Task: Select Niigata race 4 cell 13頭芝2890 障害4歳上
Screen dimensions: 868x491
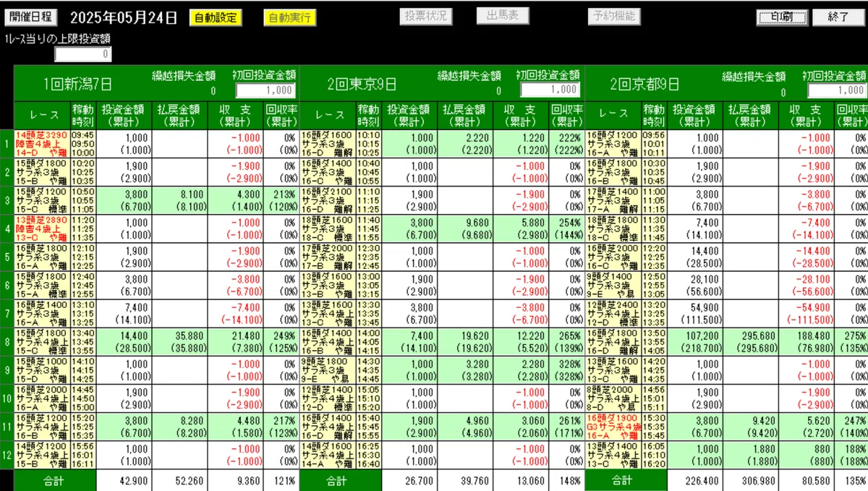Action: click(x=42, y=228)
